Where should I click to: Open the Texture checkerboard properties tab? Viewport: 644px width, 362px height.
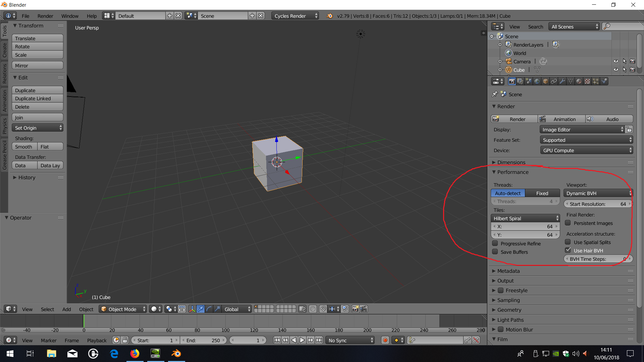587,81
